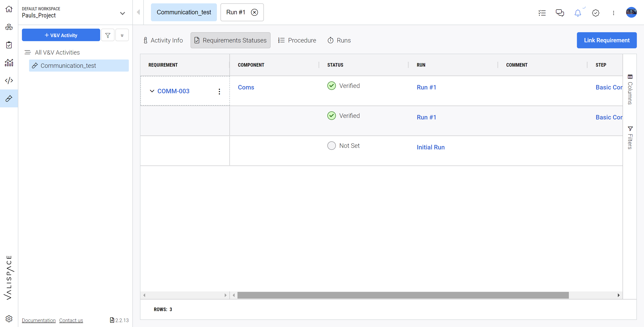This screenshot has height=327, width=644.
Task: Click left scroll arrow under Requirement column
Action: coord(144,295)
